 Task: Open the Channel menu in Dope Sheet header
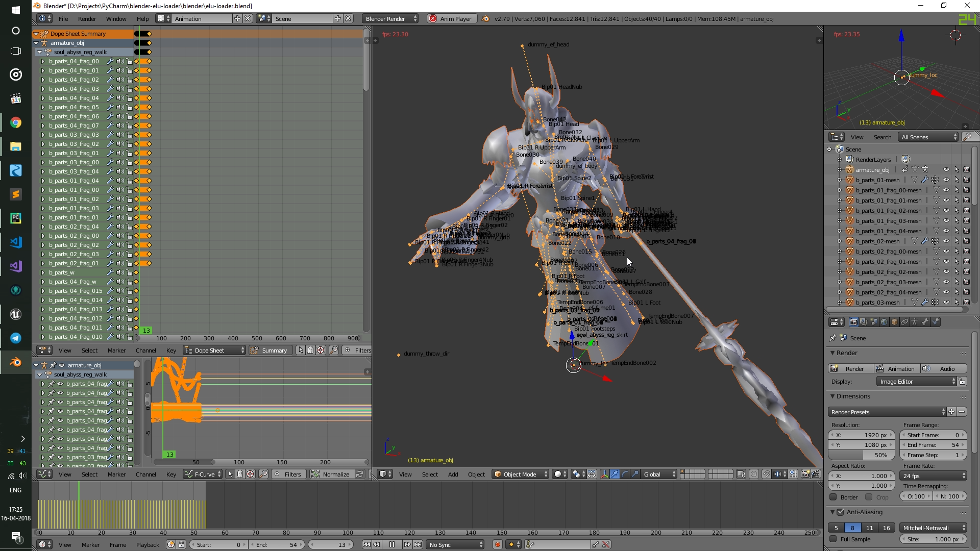click(146, 350)
